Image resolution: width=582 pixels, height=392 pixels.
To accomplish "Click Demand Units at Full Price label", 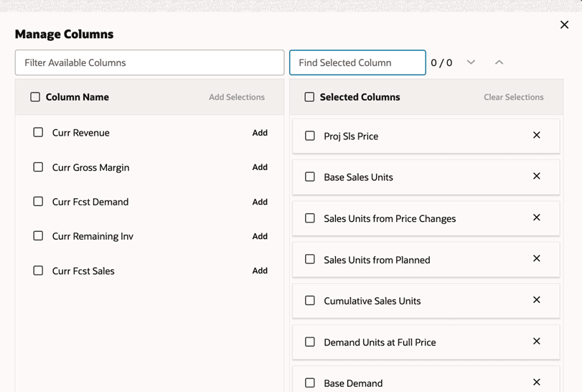I will [x=380, y=342].
